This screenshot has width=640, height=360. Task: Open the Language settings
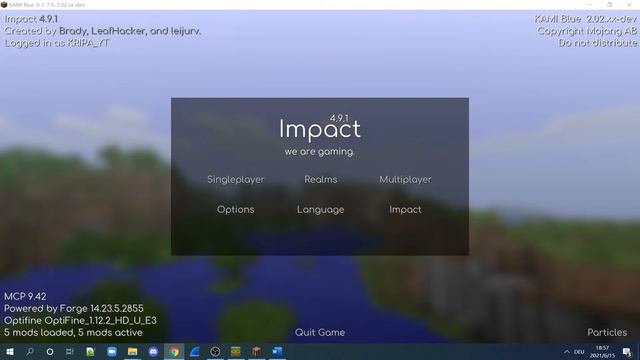[320, 210]
